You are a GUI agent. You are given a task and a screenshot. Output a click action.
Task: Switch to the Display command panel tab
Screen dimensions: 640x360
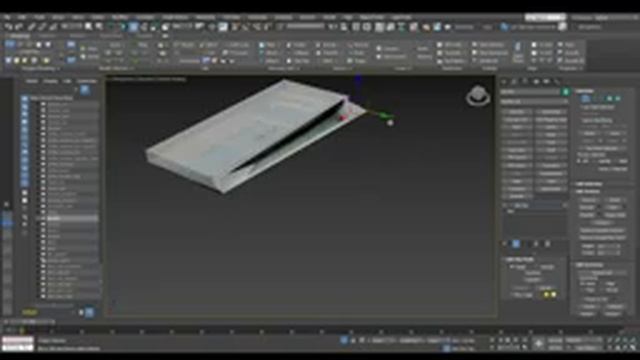547,82
